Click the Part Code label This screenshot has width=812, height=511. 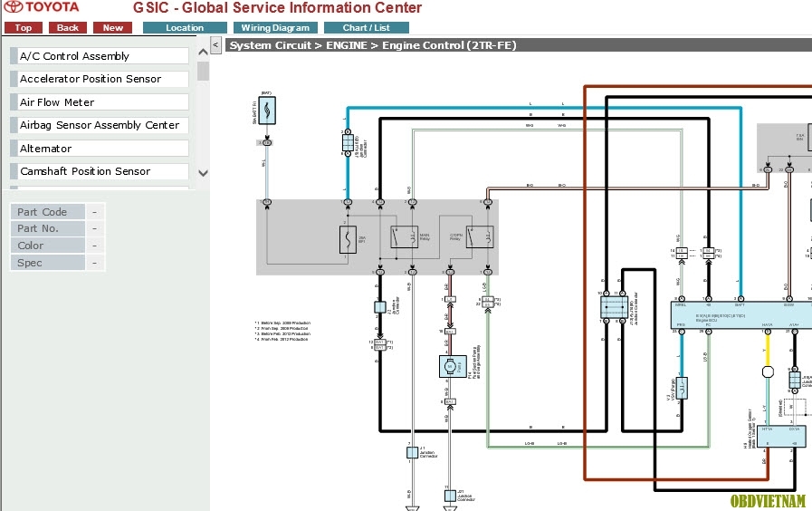[x=47, y=212]
